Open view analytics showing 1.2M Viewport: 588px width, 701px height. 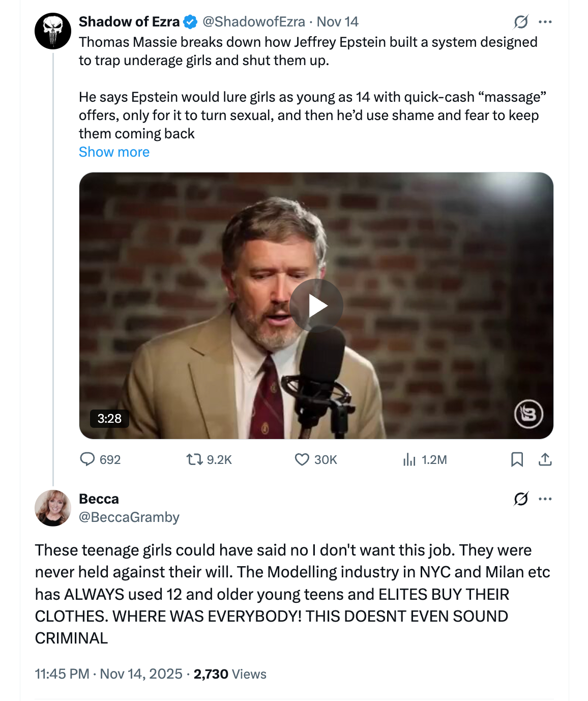[409, 459]
